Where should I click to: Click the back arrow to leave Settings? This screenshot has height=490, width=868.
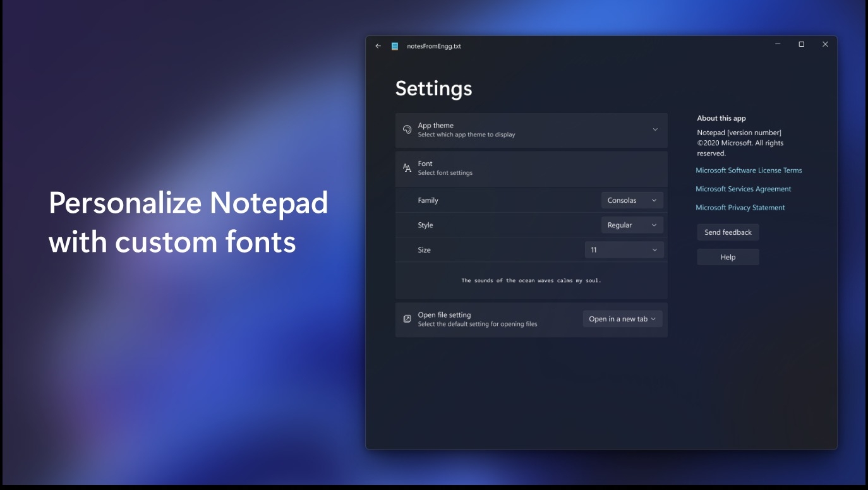pos(378,45)
